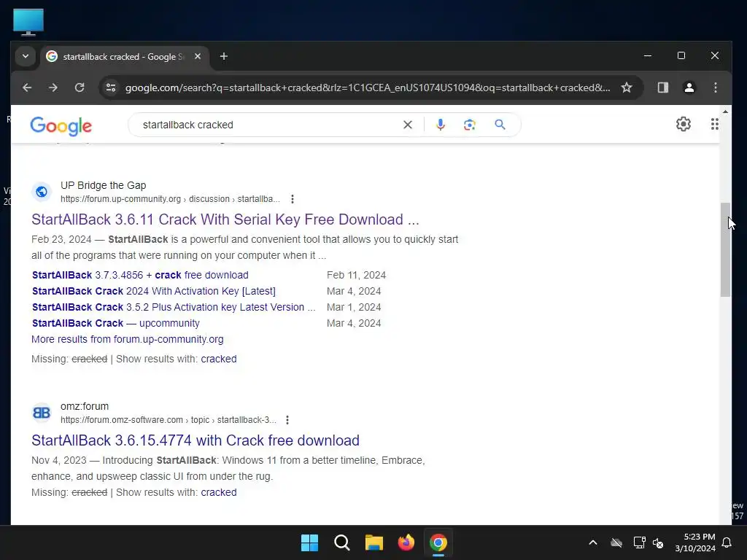Open the notifications bell
Screen dimensions: 747x560
727,542
